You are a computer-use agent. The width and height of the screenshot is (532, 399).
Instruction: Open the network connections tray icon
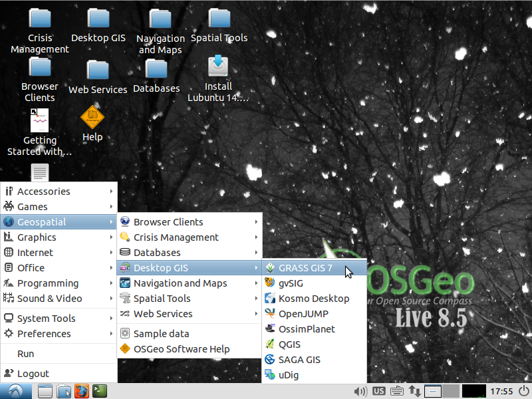click(414, 392)
